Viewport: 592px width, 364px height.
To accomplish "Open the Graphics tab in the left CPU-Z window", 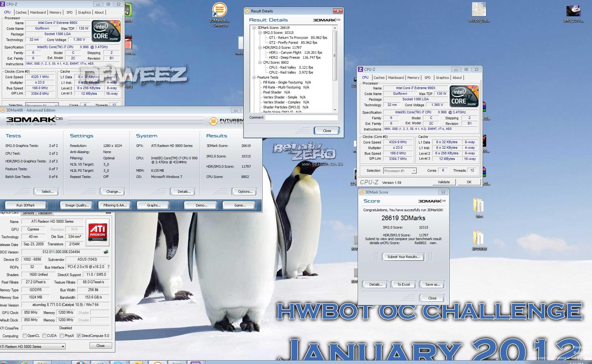I will coord(84,12).
